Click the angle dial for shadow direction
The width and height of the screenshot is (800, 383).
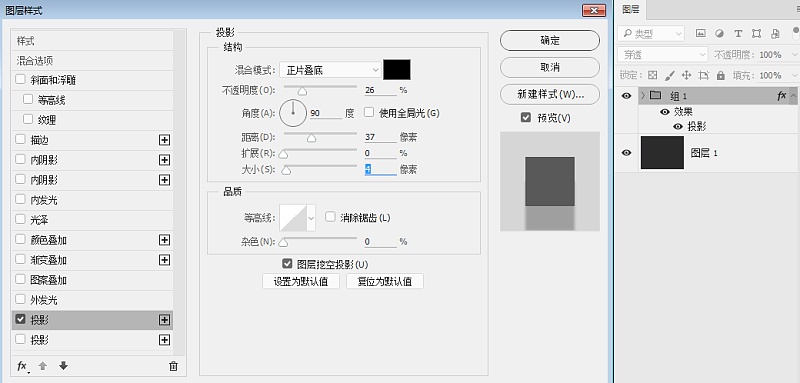click(293, 113)
